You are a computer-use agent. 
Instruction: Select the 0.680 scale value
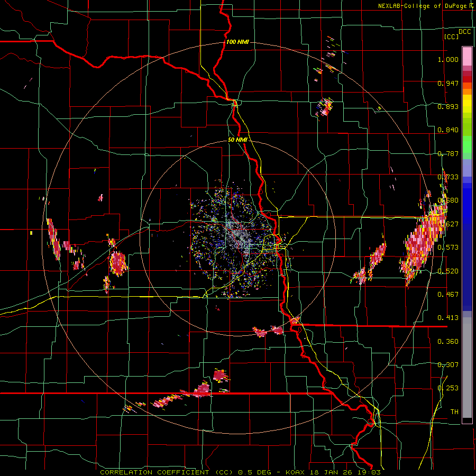448,200
